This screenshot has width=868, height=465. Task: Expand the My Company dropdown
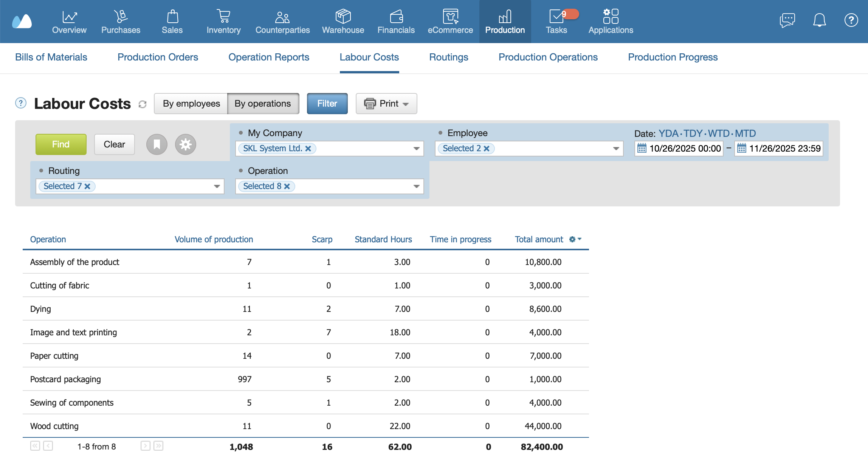point(416,149)
